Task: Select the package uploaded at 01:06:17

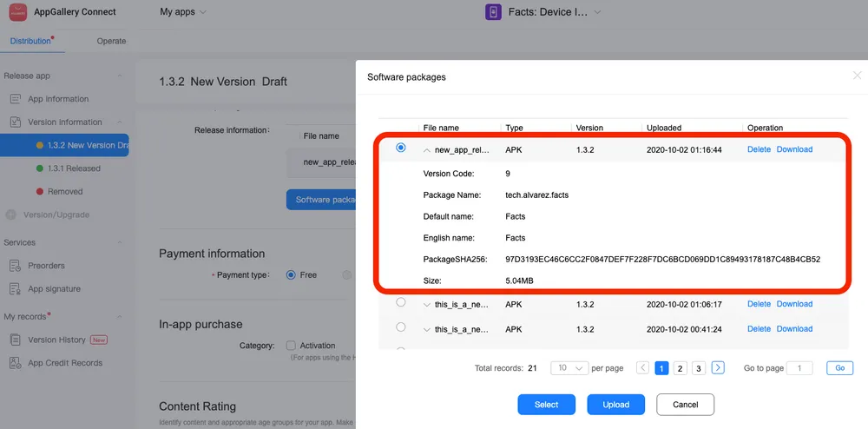Action: (x=401, y=302)
